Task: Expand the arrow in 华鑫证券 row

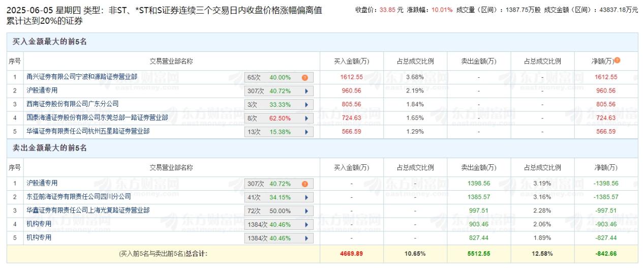Action: click(x=306, y=211)
